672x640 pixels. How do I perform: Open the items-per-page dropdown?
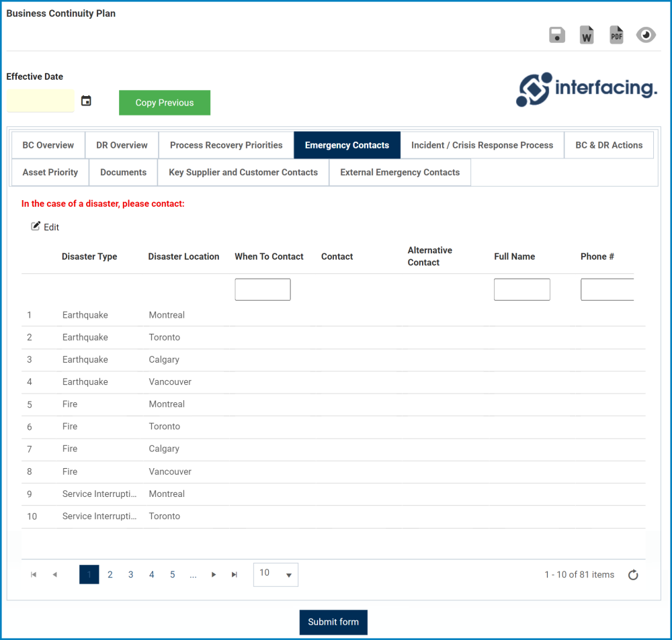click(x=276, y=574)
